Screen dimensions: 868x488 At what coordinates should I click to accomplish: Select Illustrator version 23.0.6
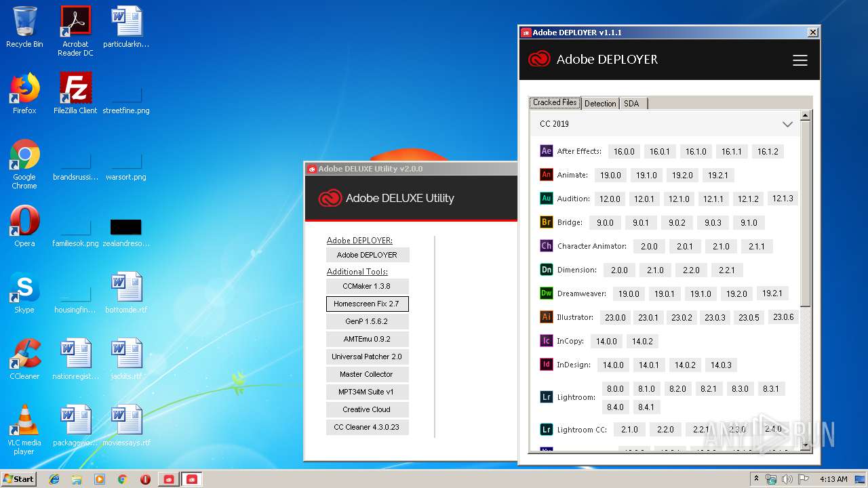[783, 317]
